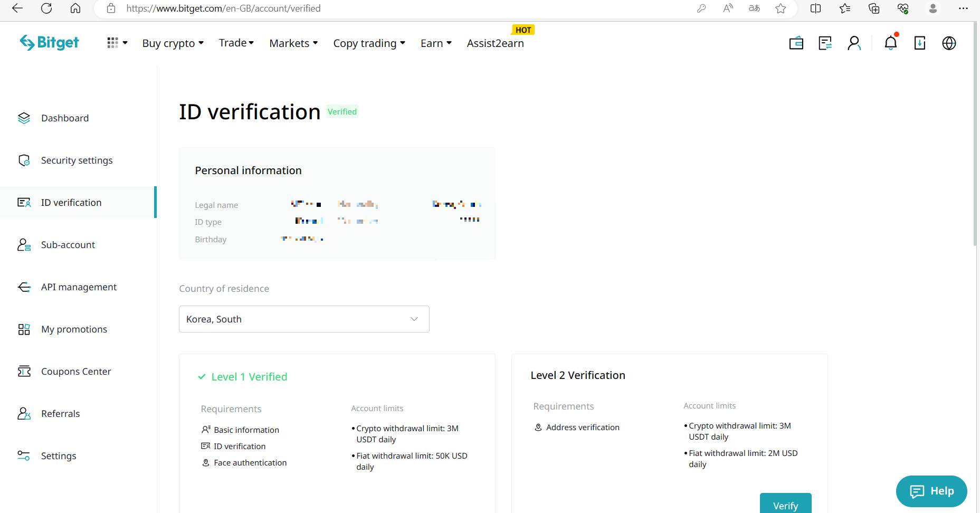980x513 pixels.
Task: Click the API management sidebar icon
Action: pyautogui.click(x=24, y=287)
